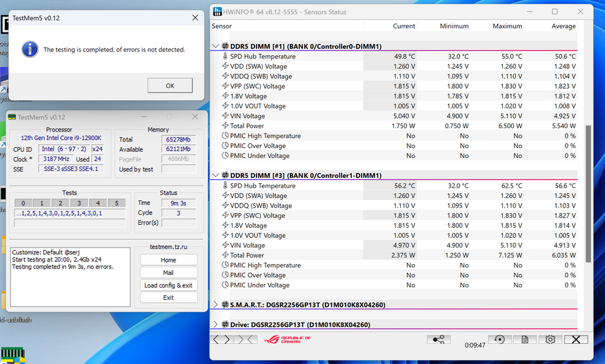Click the expand columns double-arrow icon
The width and height of the screenshot is (605, 364).
coord(221,339)
